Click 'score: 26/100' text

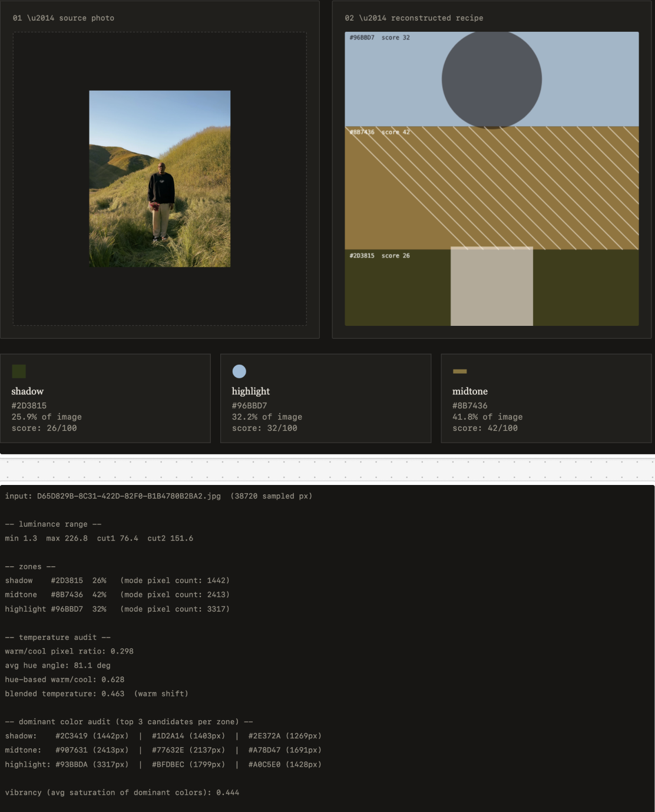pyautogui.click(x=44, y=428)
